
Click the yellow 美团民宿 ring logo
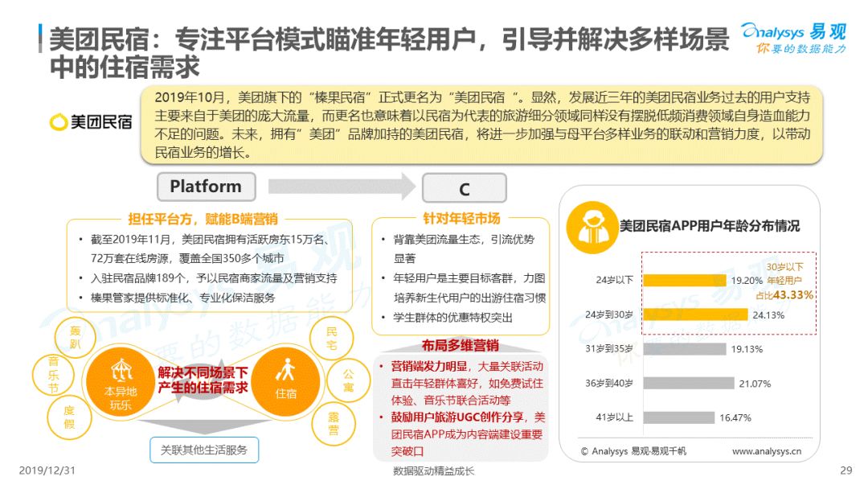(x=58, y=121)
